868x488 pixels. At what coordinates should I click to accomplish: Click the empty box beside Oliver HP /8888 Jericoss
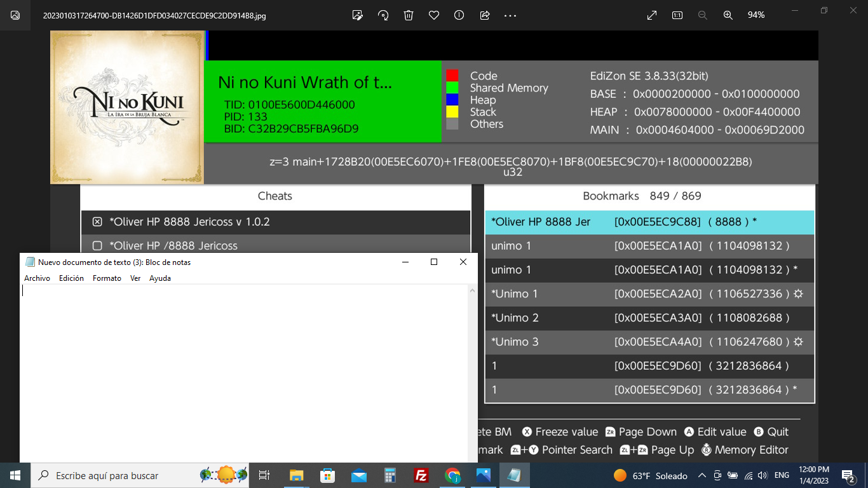pos(97,246)
